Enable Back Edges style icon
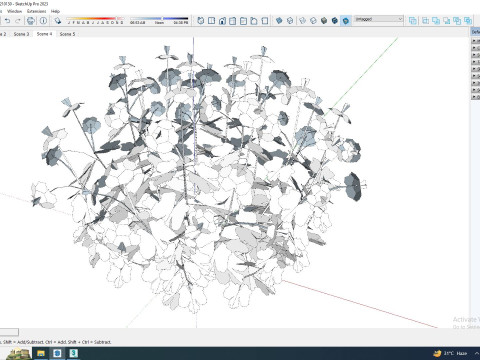The height and width of the screenshot is (360, 480). [x=290, y=21]
